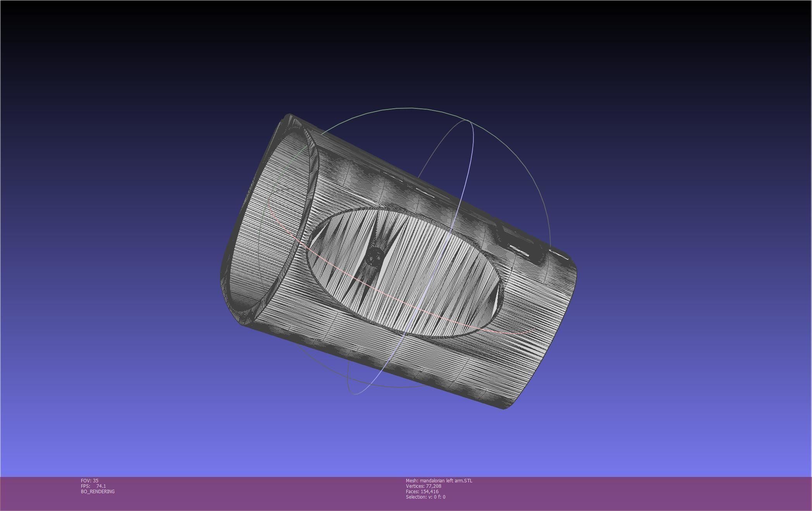
Task: Click the Selection: v: 0 f: 0 text
Action: pos(426,497)
